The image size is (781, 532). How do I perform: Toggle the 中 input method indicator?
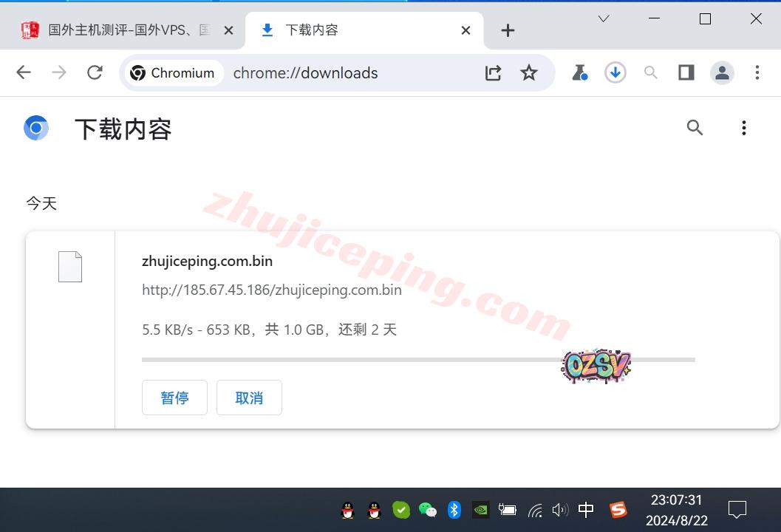[x=586, y=510]
